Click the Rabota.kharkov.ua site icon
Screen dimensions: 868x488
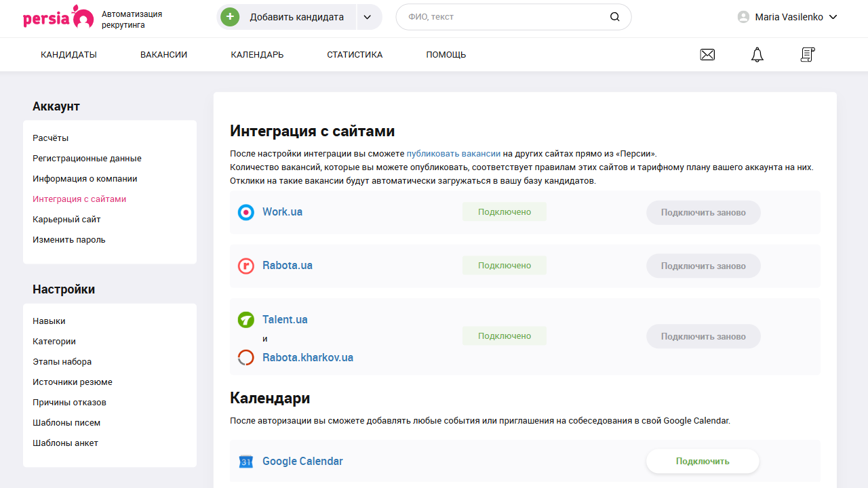pyautogui.click(x=246, y=357)
